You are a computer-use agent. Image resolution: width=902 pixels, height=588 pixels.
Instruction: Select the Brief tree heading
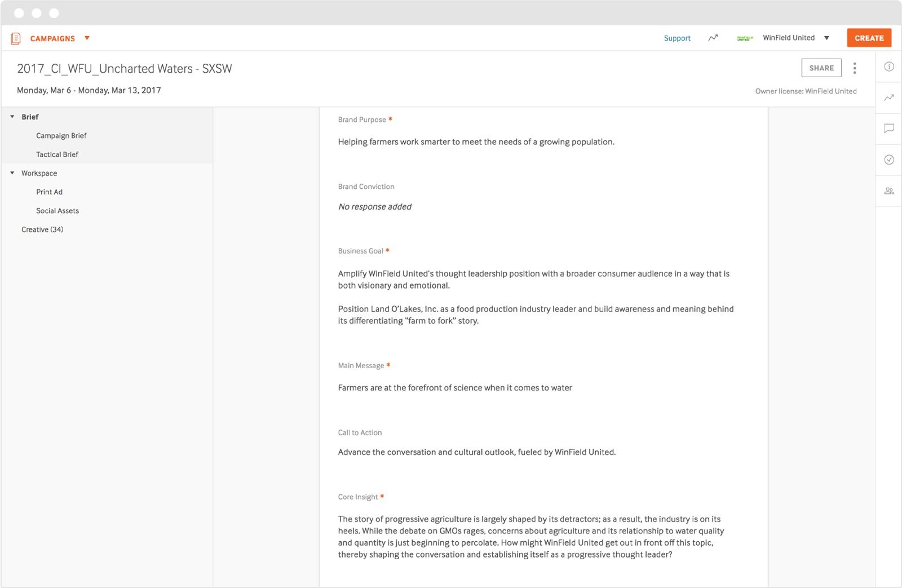click(x=30, y=117)
